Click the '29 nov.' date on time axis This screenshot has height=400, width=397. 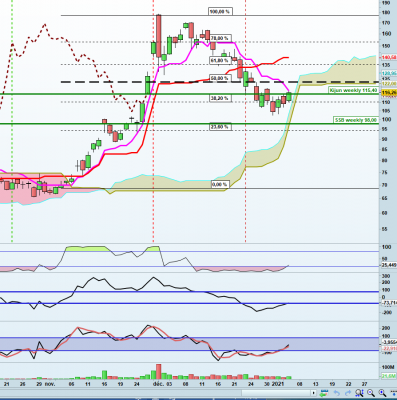[x=45, y=384]
